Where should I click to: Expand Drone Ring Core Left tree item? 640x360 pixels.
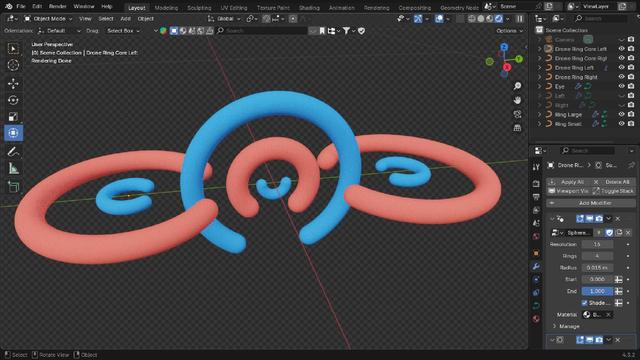(x=540, y=49)
